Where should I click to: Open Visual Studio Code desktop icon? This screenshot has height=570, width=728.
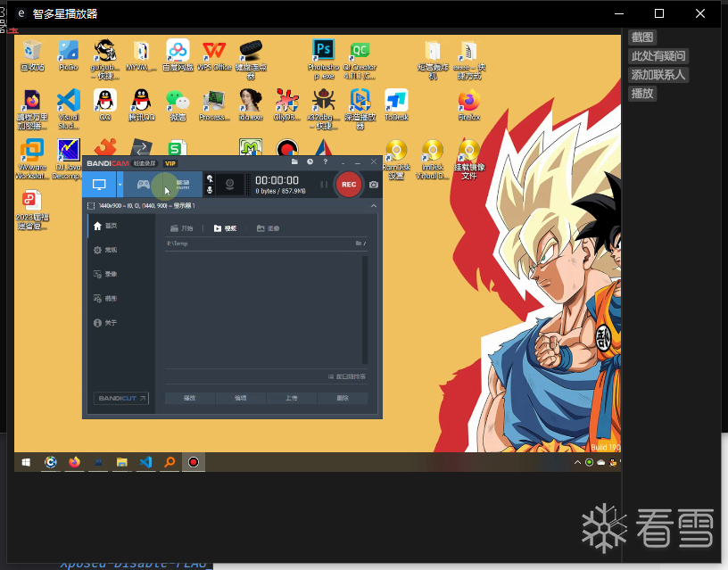[68, 109]
